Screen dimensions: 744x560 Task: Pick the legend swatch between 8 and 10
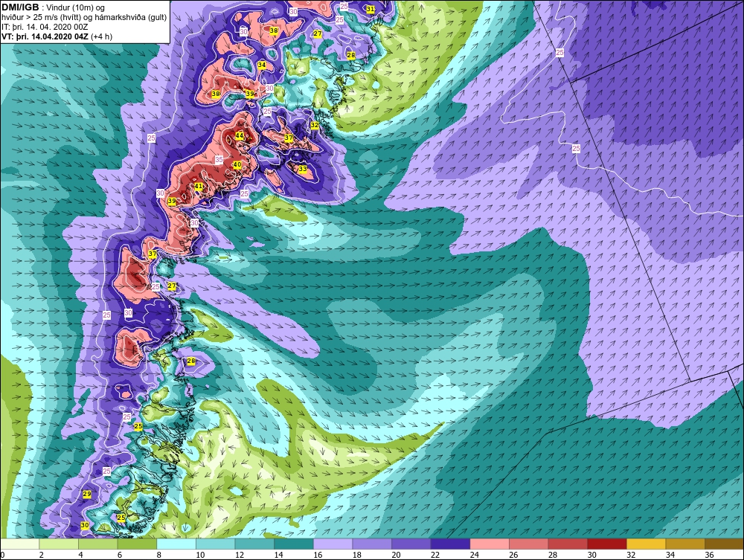176,544
